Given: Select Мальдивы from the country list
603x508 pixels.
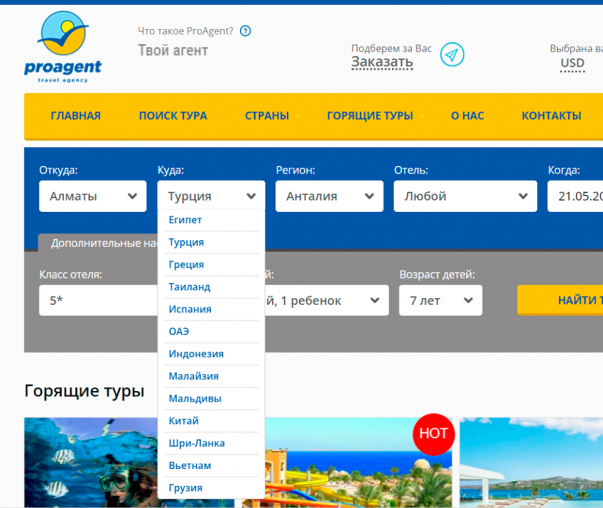Looking at the screenshot, I should [211, 398].
